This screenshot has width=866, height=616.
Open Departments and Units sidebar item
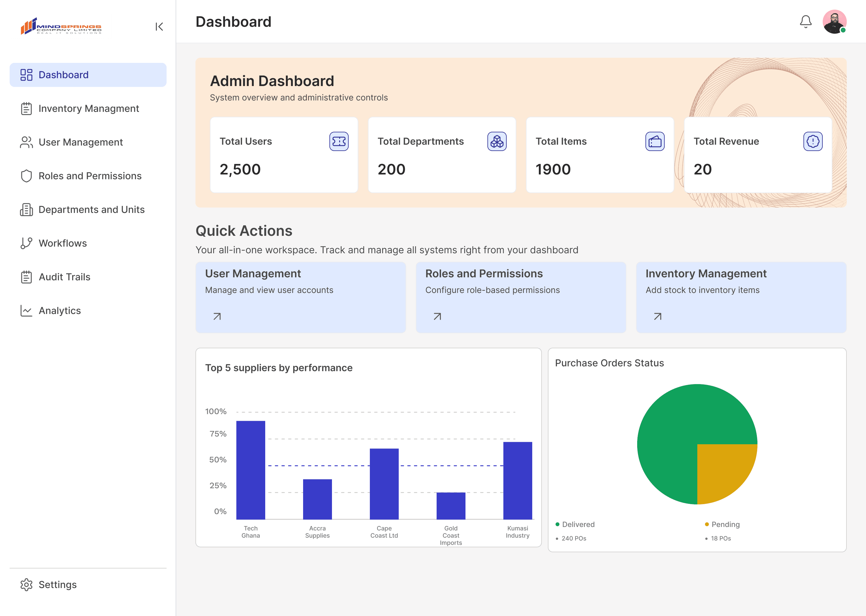pyautogui.click(x=88, y=209)
